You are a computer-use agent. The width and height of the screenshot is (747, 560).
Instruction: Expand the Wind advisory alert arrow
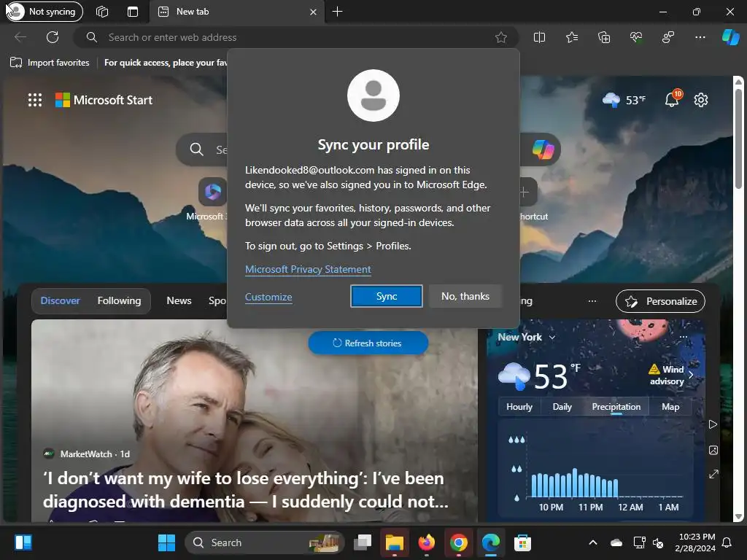tap(691, 375)
